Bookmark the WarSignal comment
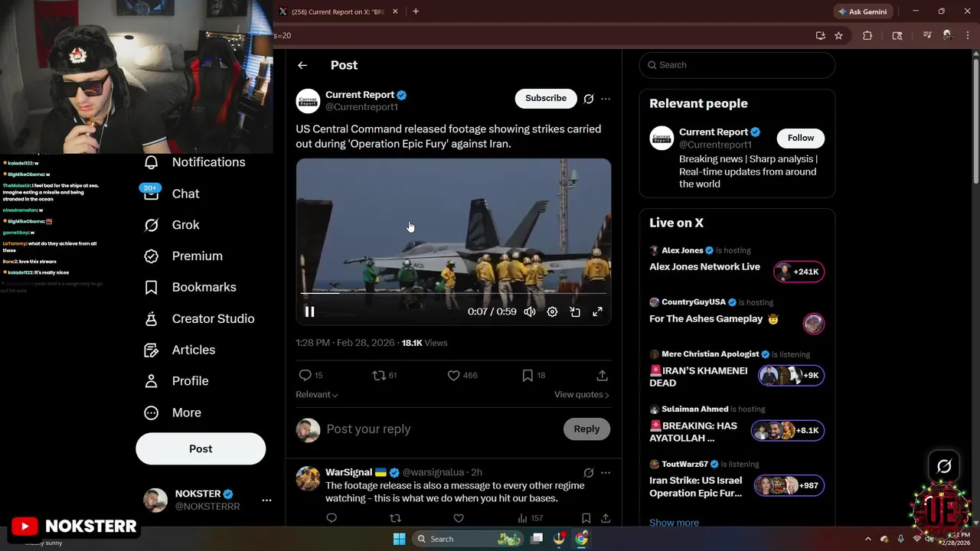Screen dimensions: 980x551 tap(586, 518)
